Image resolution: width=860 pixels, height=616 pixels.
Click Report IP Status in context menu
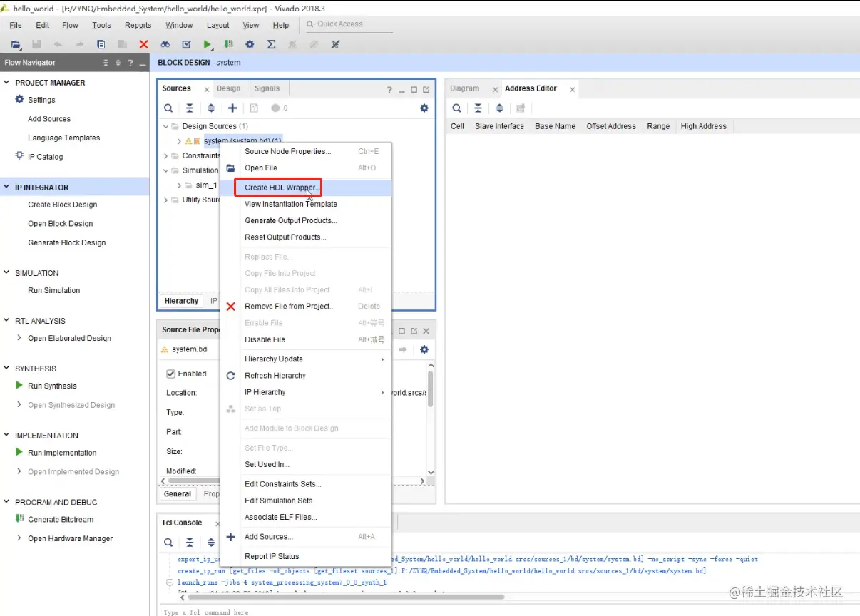point(306,556)
